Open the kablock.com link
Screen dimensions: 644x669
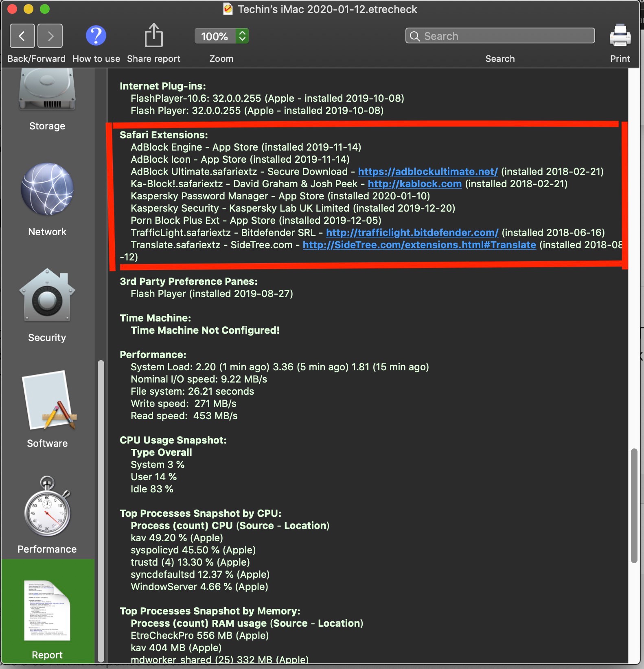415,184
